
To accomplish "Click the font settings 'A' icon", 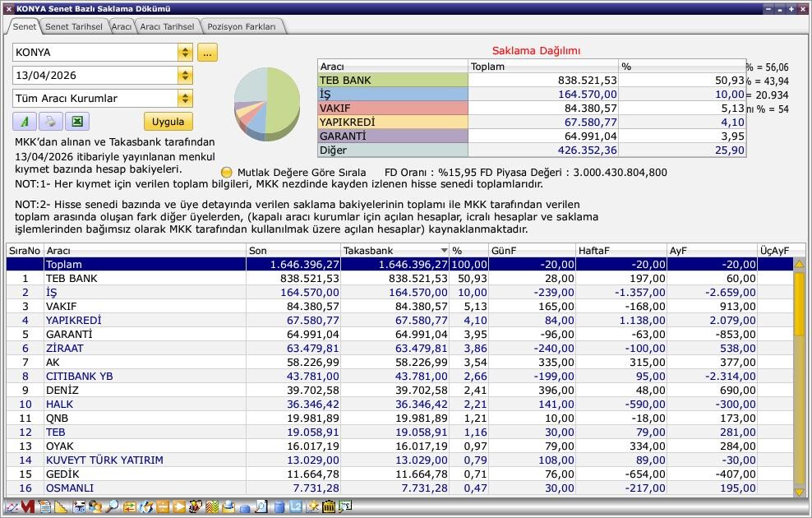I will click(x=25, y=122).
